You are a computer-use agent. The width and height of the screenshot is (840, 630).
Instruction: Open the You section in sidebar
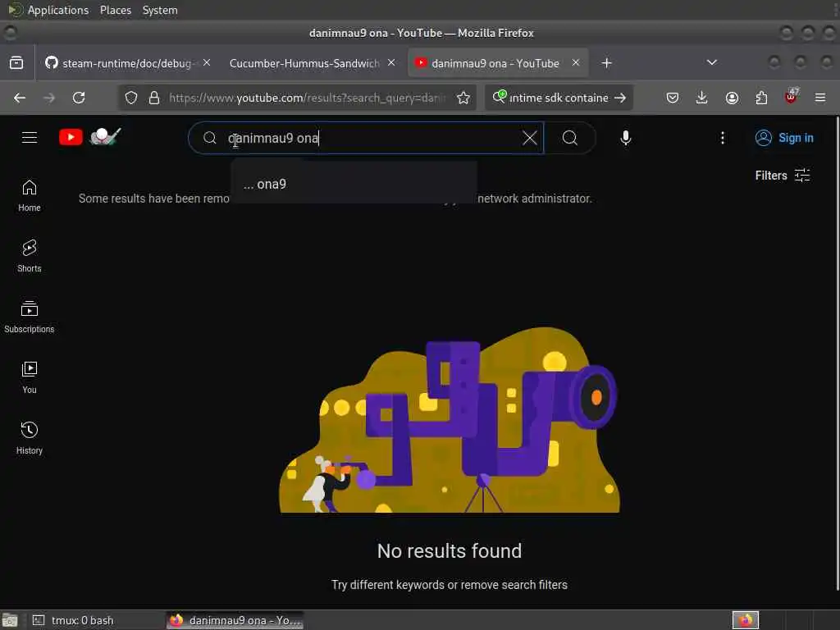point(30,377)
